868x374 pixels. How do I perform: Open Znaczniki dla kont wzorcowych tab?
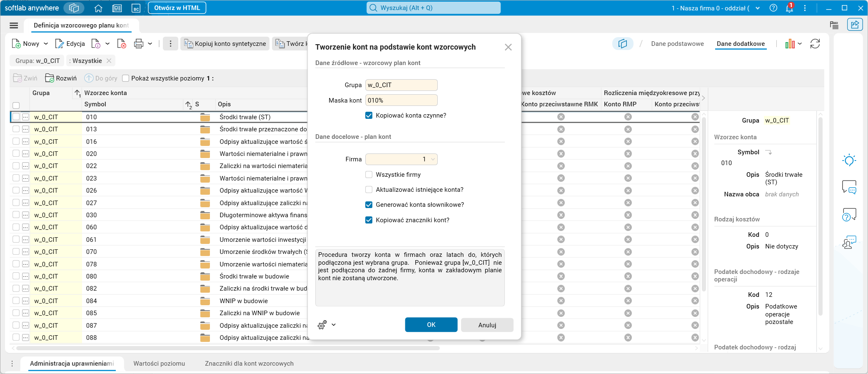pos(249,364)
